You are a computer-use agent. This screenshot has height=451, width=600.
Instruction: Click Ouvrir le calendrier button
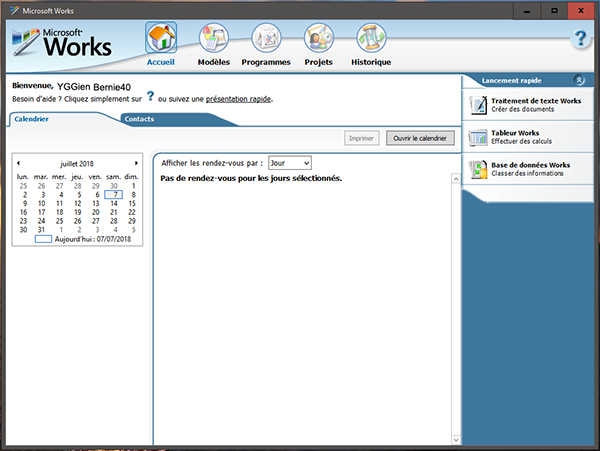[420, 138]
